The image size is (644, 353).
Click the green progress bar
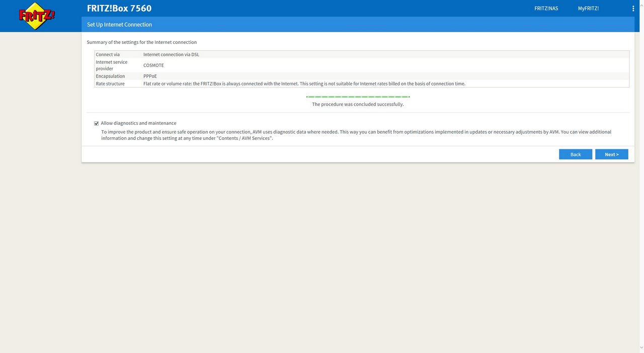358,97
